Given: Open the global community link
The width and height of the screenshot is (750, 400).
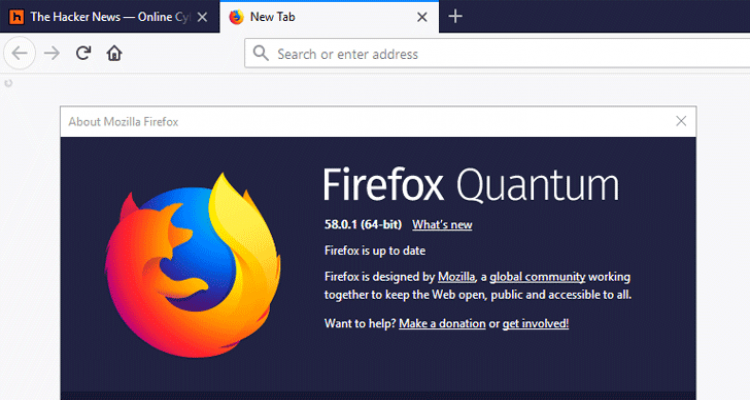Looking at the screenshot, I should (x=537, y=277).
